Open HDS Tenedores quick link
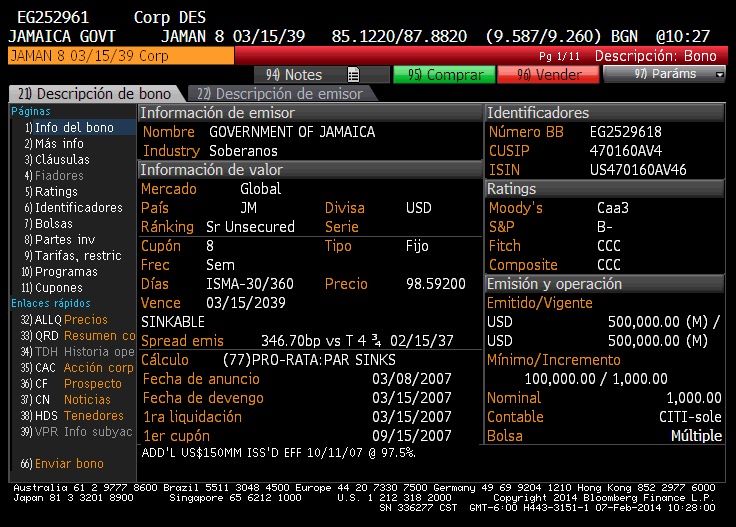The width and height of the screenshot is (736, 527). [x=76, y=416]
